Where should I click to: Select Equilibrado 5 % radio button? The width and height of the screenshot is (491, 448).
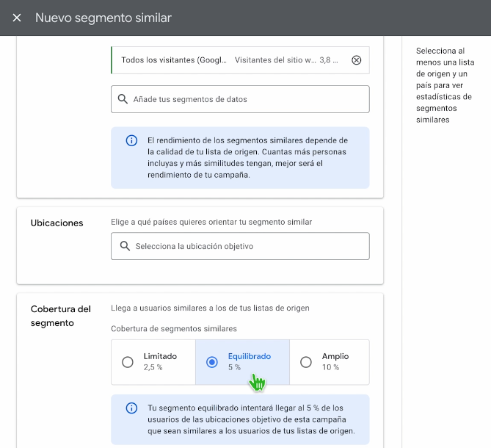pos(212,362)
